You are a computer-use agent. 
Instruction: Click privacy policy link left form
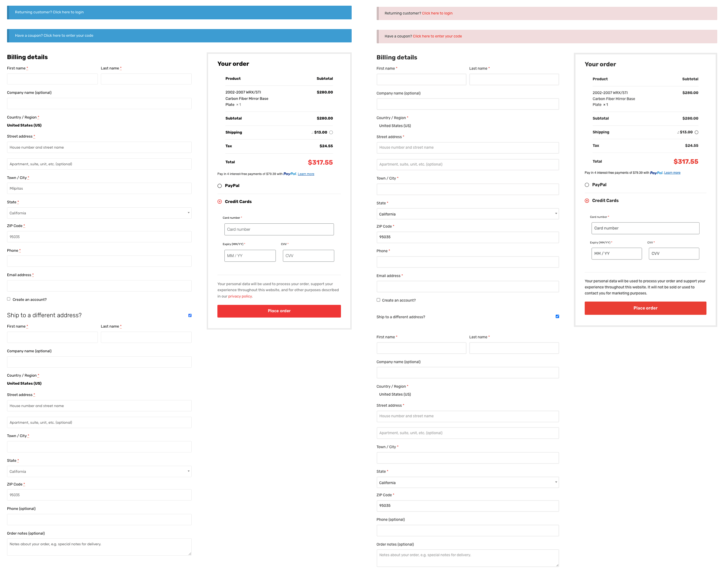point(239,297)
